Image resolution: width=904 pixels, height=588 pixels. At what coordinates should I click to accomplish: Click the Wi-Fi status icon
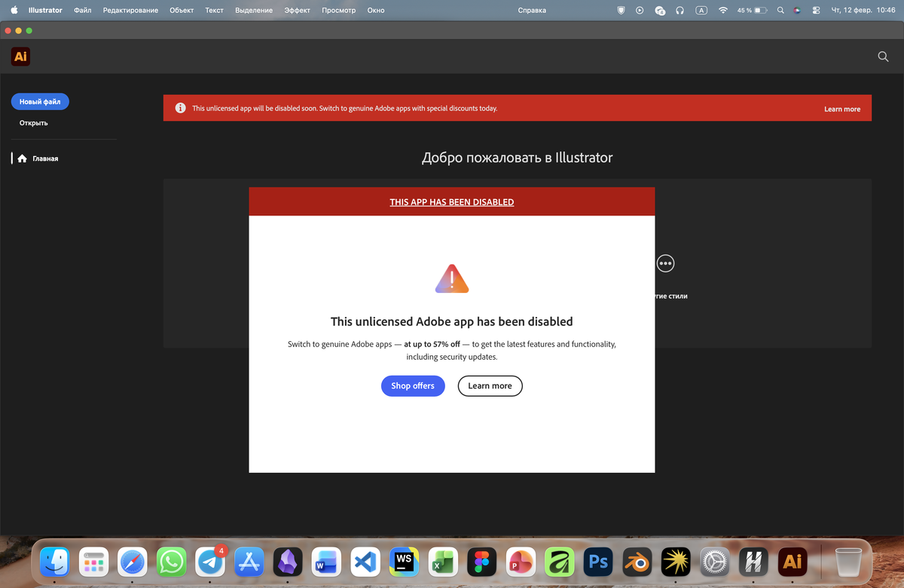click(x=723, y=11)
